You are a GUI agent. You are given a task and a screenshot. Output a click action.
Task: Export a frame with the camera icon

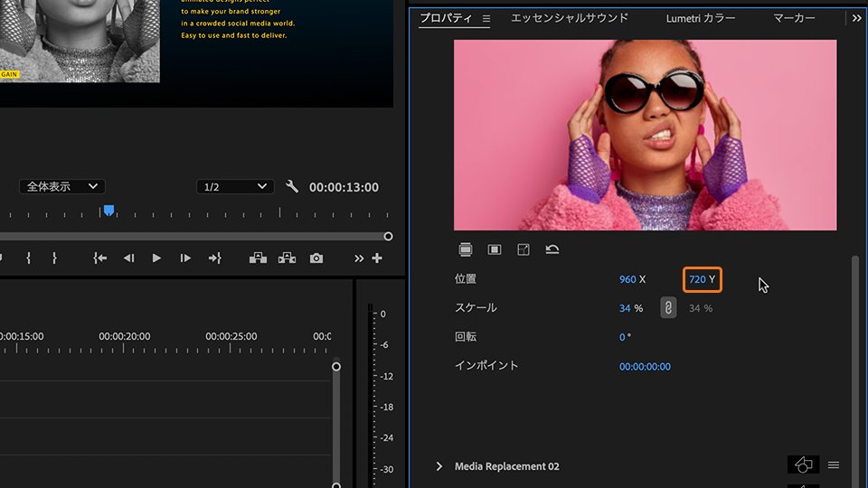pos(316,258)
